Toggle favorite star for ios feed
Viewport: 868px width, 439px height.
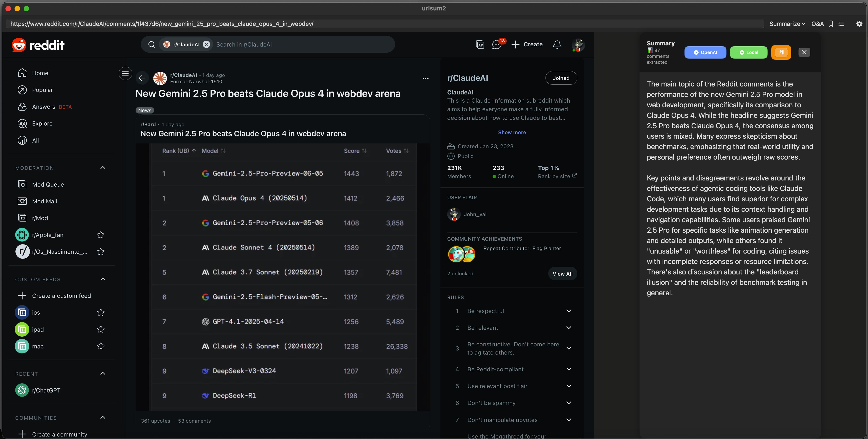101,313
